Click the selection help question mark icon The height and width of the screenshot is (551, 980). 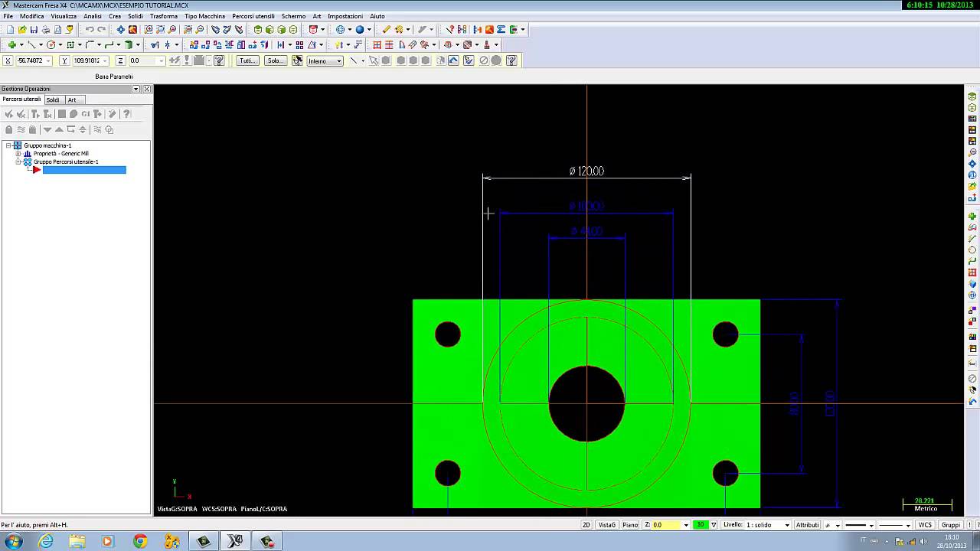[x=511, y=60]
